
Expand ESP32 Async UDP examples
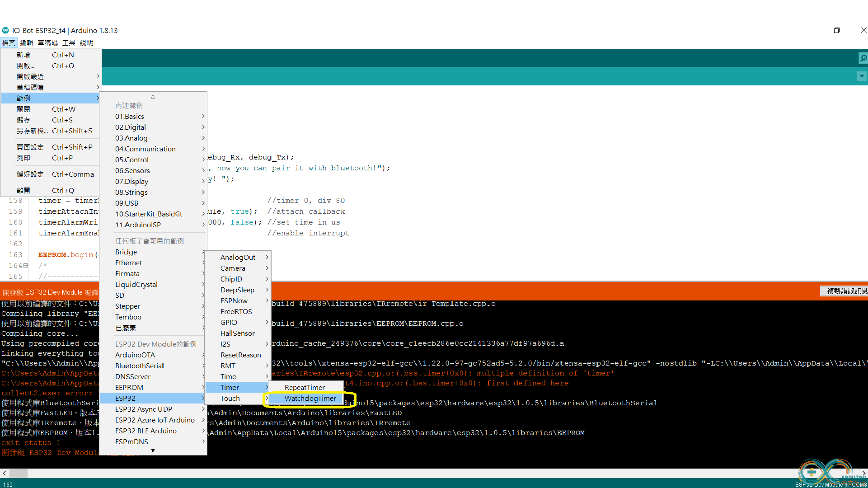click(x=153, y=409)
